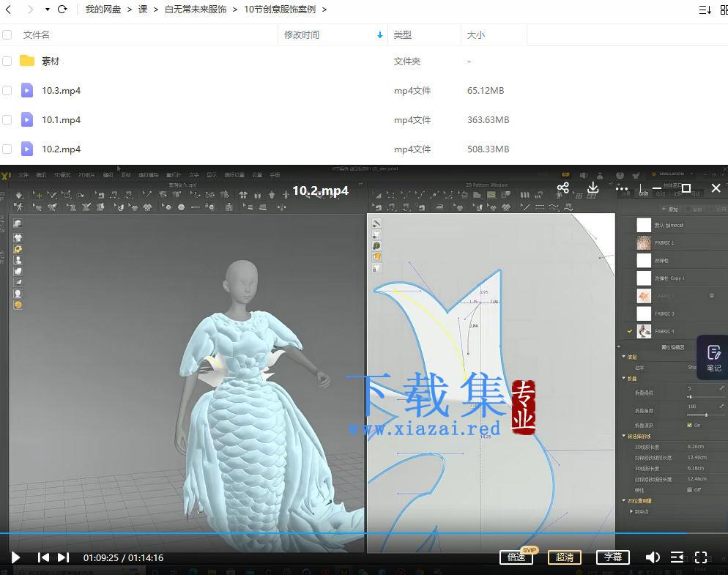Screen dimensions: 728x575
Task: Switch to grid view layout
Action: [x=724, y=10]
